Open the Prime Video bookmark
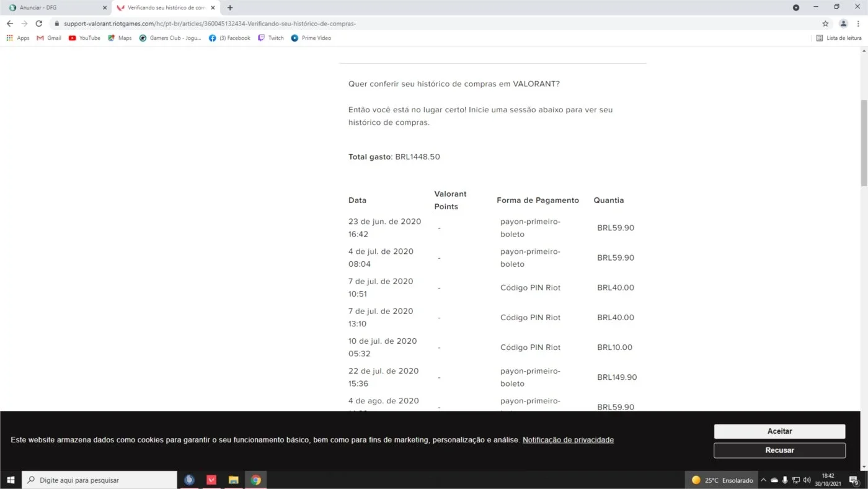 (x=311, y=38)
